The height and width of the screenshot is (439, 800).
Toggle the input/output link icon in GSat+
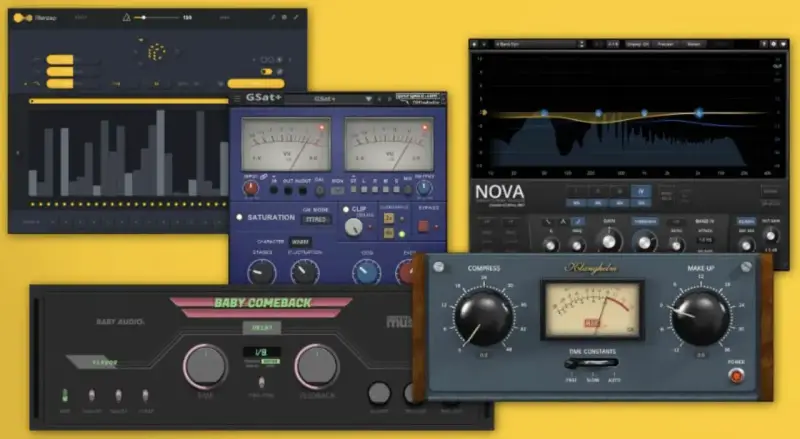[x=264, y=177]
